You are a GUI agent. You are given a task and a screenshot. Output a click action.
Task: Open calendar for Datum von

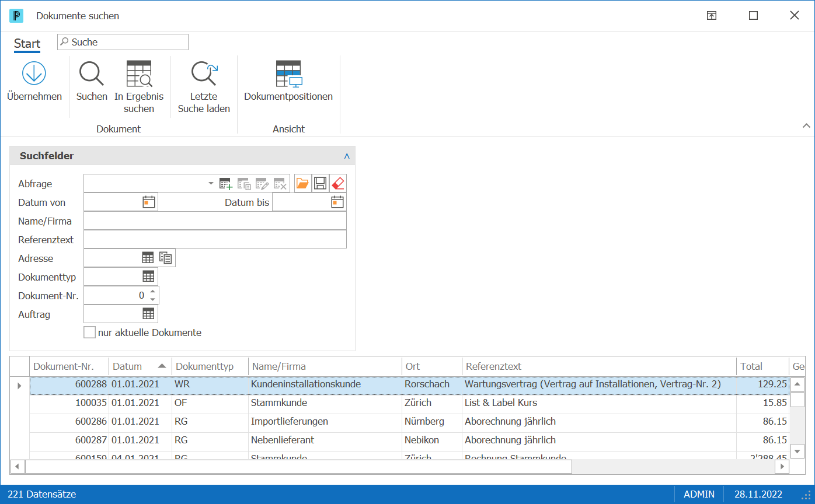coord(149,202)
